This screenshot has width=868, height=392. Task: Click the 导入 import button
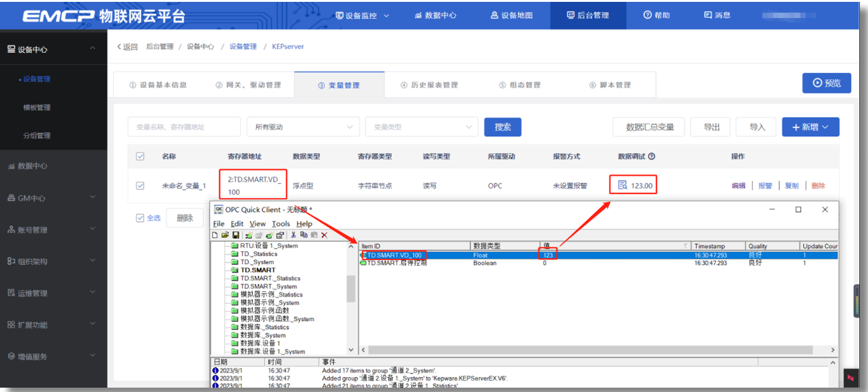pyautogui.click(x=757, y=127)
